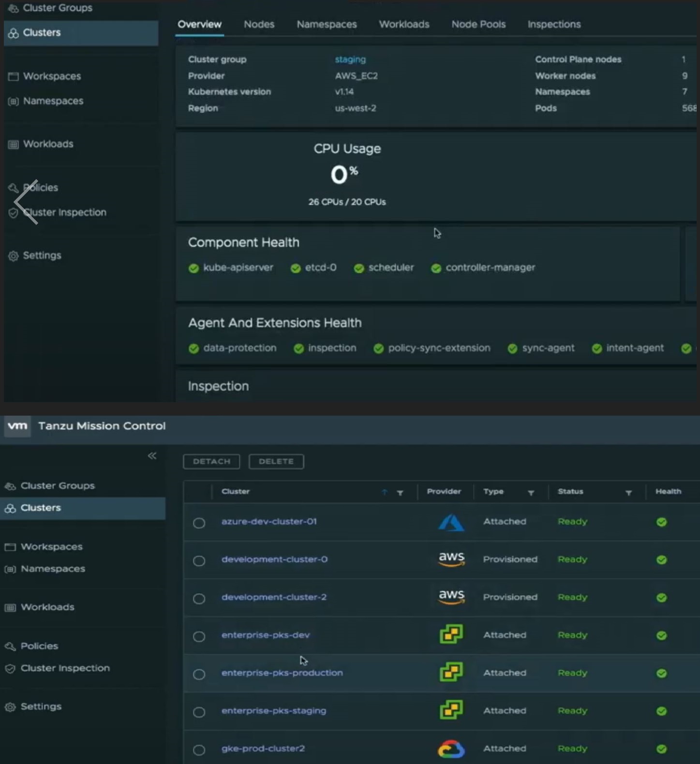Click the intent-agent health icon
This screenshot has height=764, width=700.
[596, 348]
